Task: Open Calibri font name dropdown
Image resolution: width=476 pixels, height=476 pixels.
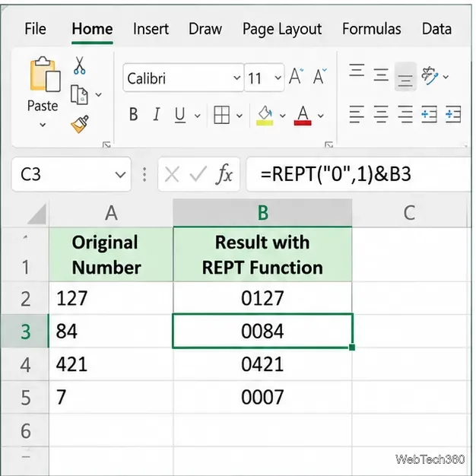Action: [236, 78]
